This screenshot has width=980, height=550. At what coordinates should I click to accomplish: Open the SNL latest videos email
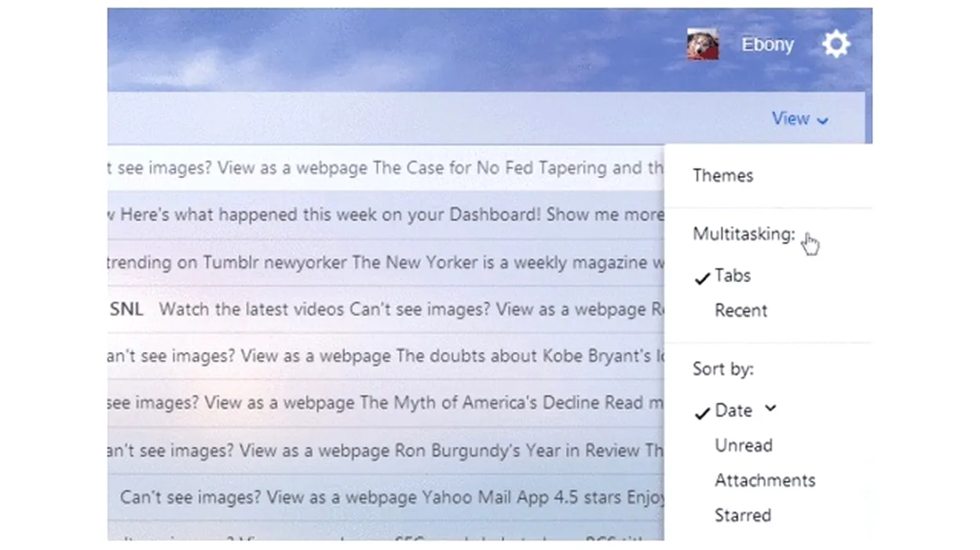tap(386, 310)
